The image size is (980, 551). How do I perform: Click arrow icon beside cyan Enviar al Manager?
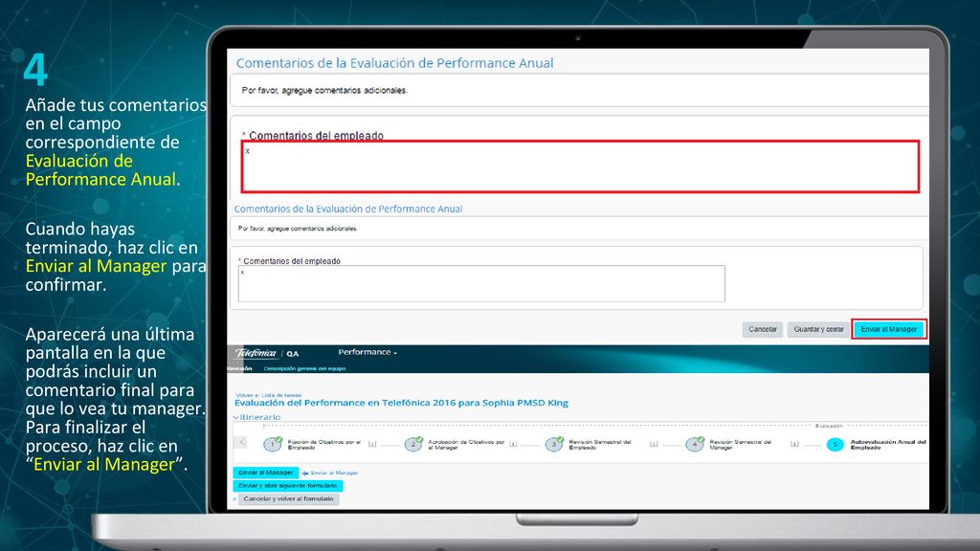[305, 474]
